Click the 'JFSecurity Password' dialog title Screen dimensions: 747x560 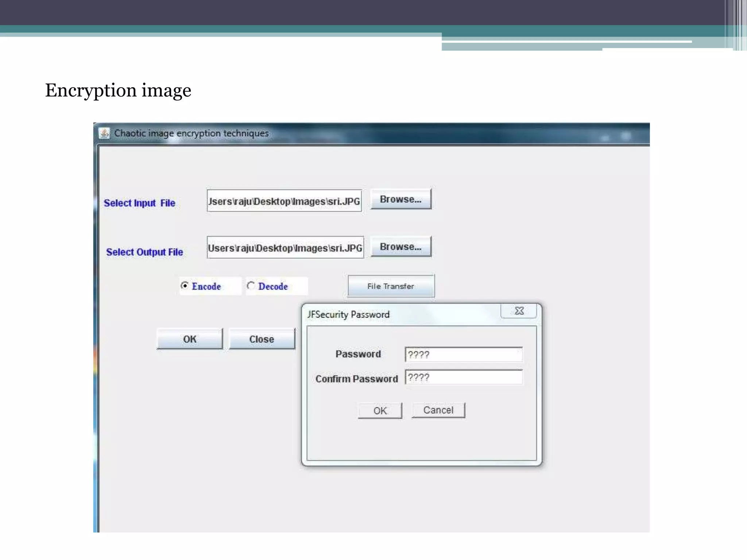coord(348,315)
